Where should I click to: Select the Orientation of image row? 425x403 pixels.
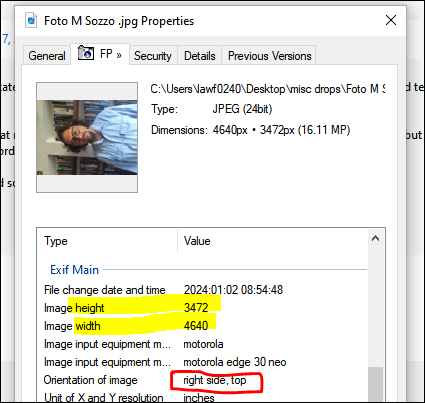point(202,380)
